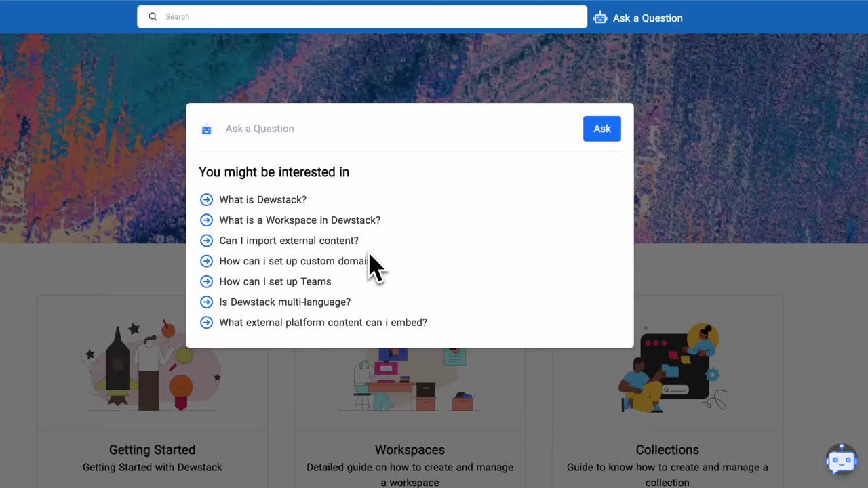Open the chatbot widget at bottom right

click(x=841, y=460)
